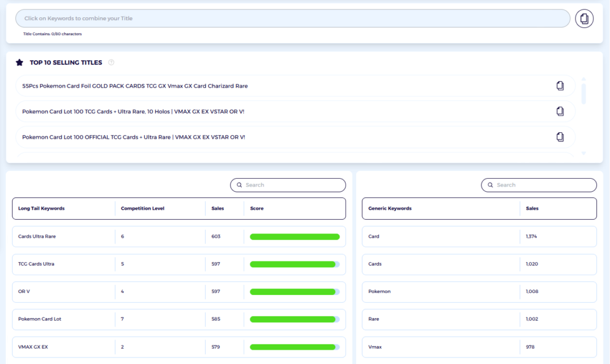Click score bar for TCG Cards Ultra
The width and height of the screenshot is (610, 364).
coord(294,265)
